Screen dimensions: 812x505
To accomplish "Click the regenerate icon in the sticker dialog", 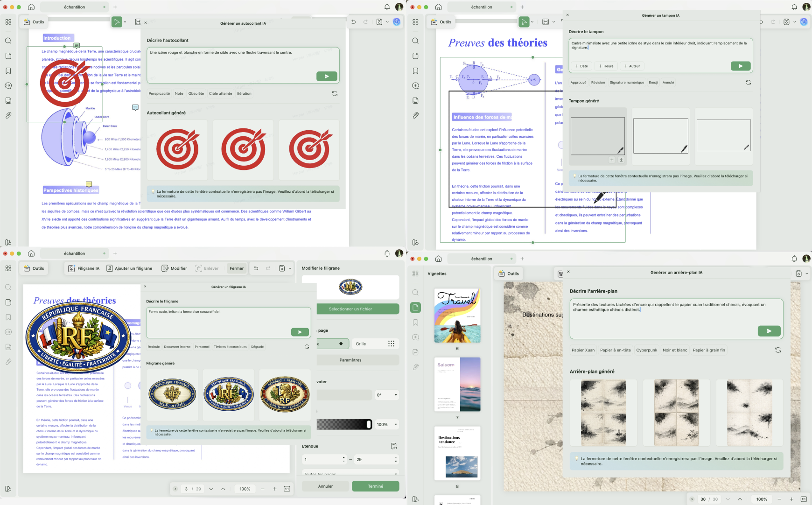I will pyautogui.click(x=335, y=93).
